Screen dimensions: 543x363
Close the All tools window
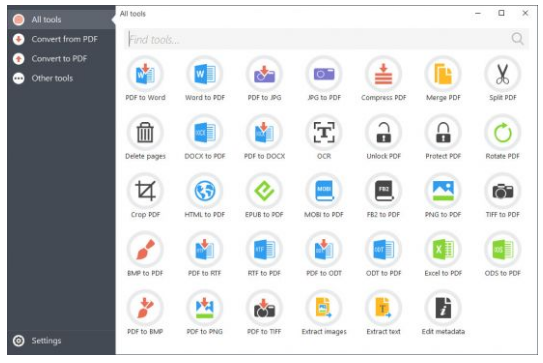pos(525,13)
